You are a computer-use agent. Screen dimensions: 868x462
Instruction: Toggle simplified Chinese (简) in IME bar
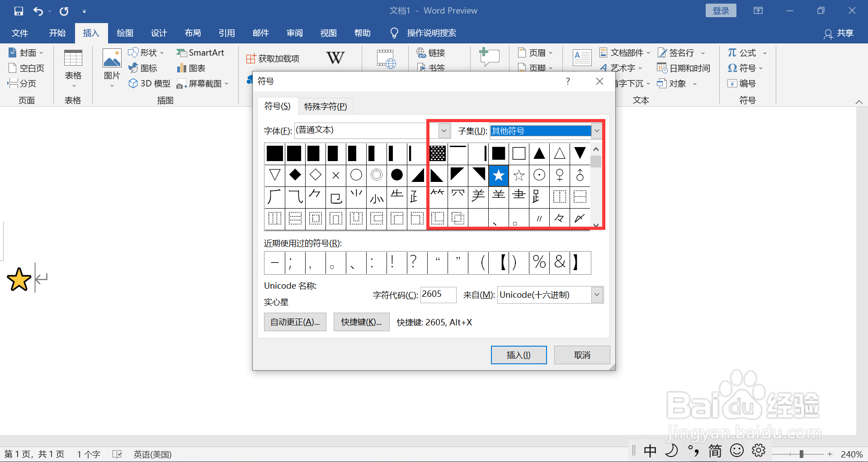(715, 451)
